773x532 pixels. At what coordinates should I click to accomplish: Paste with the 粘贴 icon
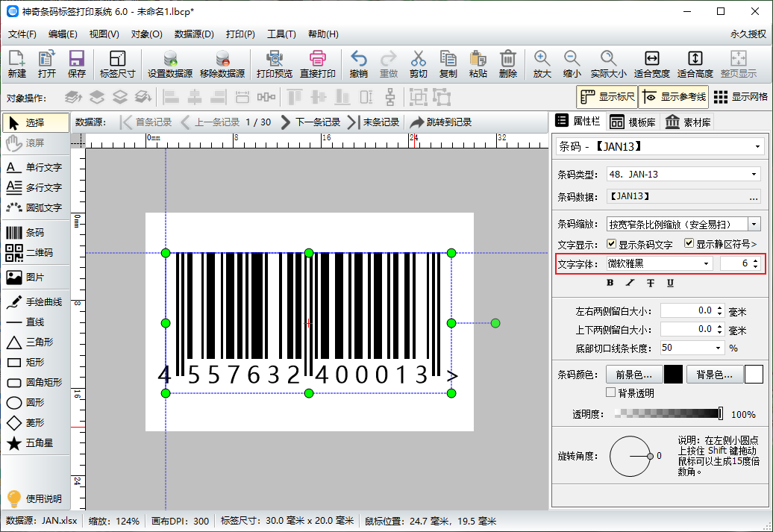click(478, 63)
